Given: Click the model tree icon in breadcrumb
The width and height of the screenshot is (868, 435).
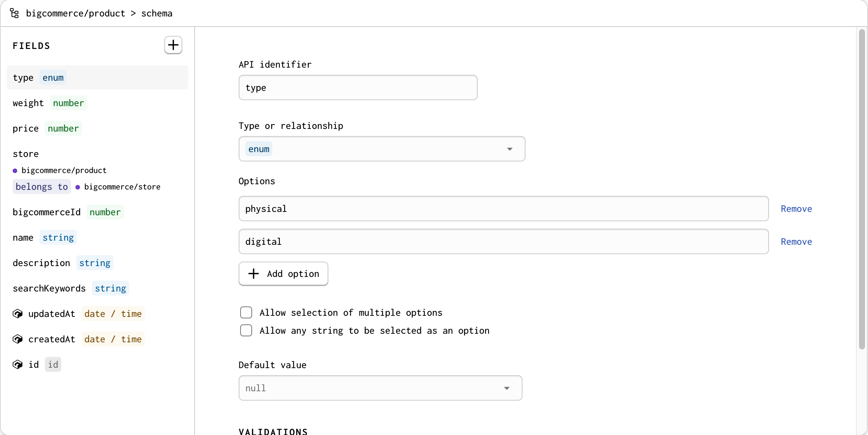Looking at the screenshot, I should [x=15, y=13].
